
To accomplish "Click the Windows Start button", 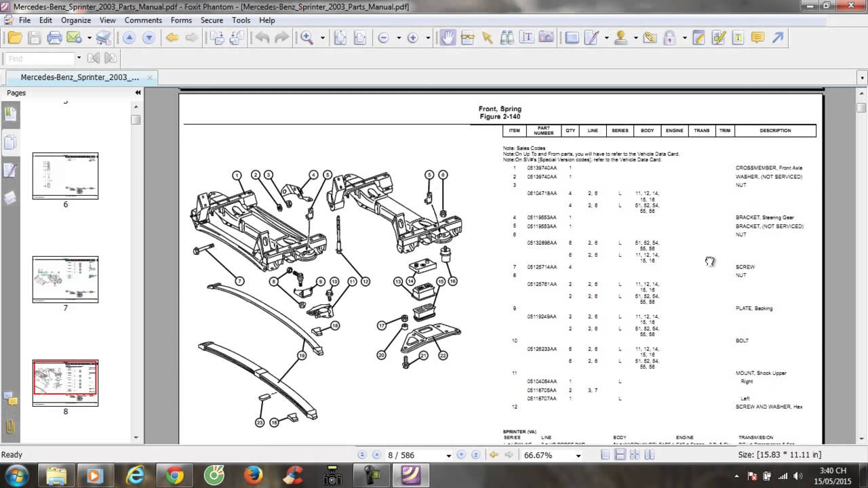I will (x=16, y=475).
